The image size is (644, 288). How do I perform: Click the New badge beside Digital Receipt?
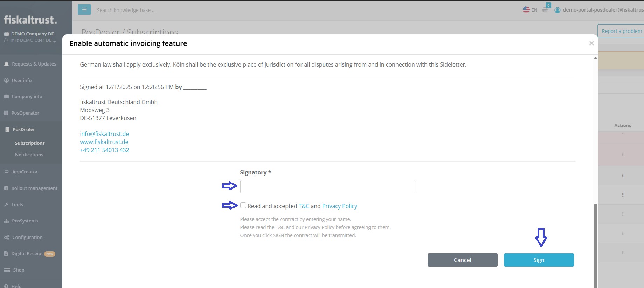50,254
